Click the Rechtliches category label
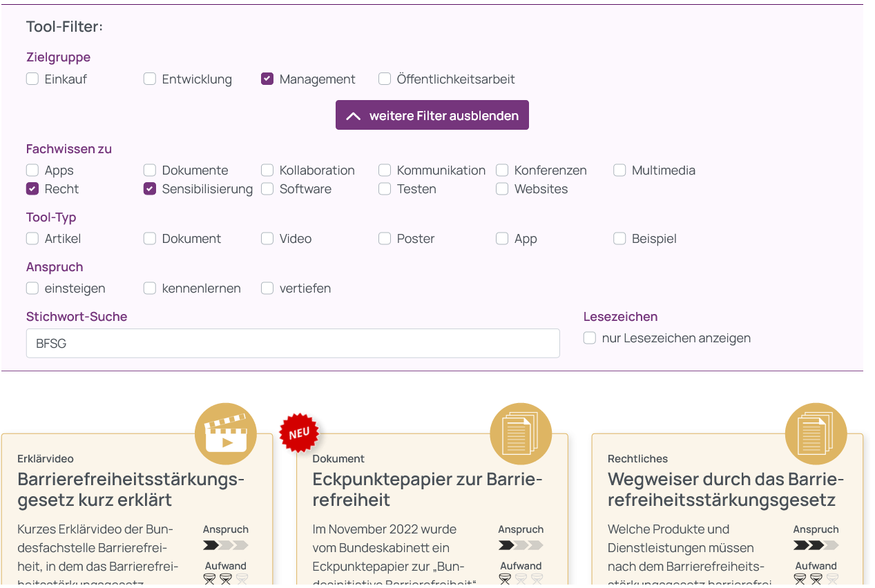Screen dimensions: 875x588 (637, 458)
